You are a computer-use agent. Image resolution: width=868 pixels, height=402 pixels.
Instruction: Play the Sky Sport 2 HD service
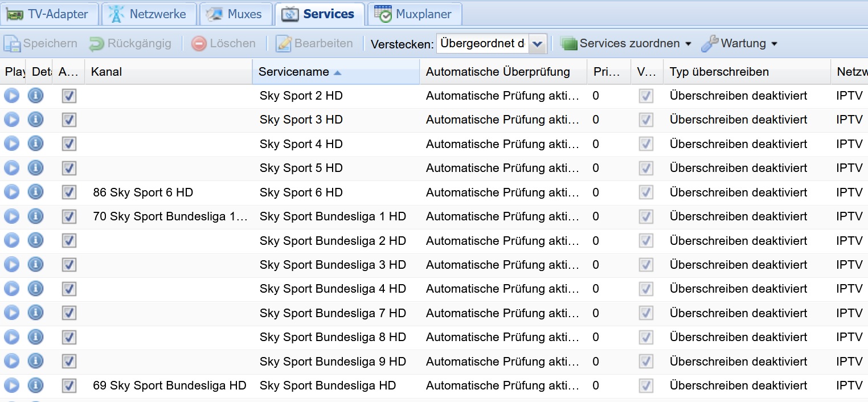pos(11,96)
